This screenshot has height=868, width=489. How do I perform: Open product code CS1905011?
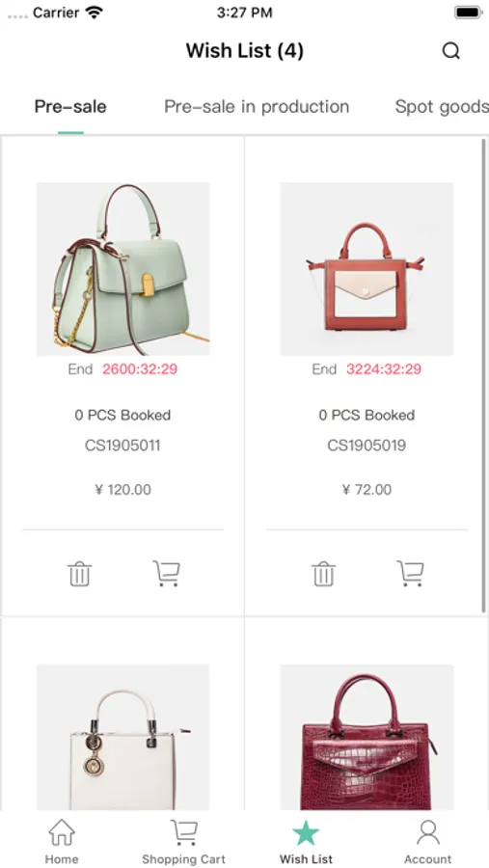(122, 446)
